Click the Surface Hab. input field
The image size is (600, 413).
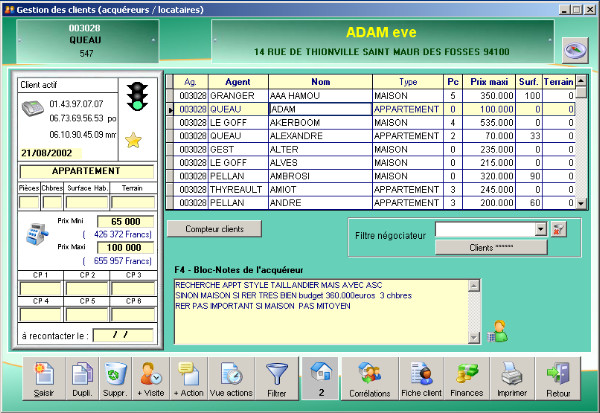point(87,202)
